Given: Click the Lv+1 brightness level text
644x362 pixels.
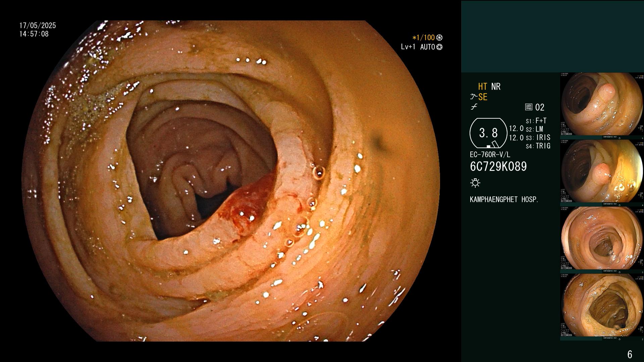Looking at the screenshot, I should click(x=408, y=47).
